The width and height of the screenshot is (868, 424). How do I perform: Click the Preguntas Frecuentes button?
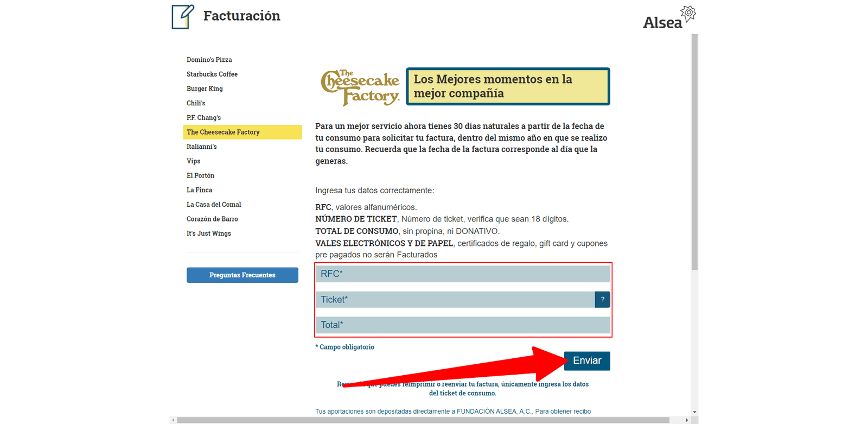(242, 275)
